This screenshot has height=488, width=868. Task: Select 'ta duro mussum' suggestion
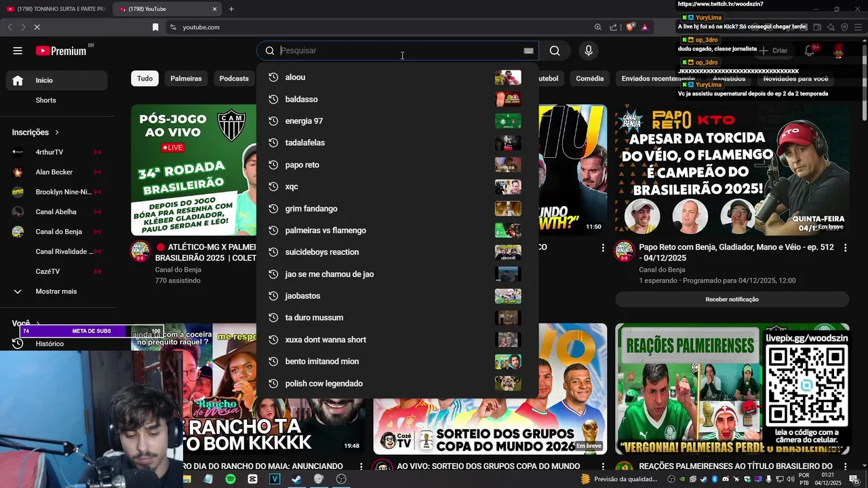pos(397,318)
